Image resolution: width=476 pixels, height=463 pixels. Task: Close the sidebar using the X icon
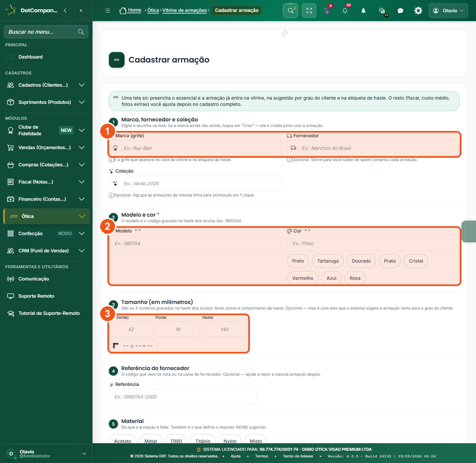[81, 11]
